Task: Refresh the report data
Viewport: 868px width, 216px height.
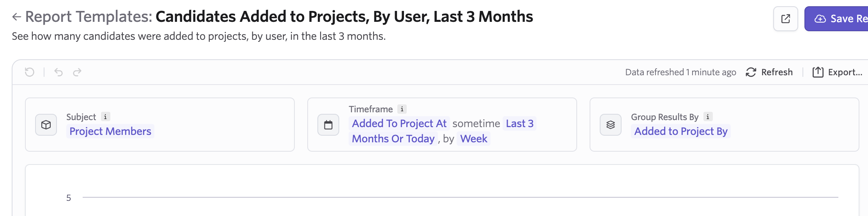Action: [x=769, y=72]
